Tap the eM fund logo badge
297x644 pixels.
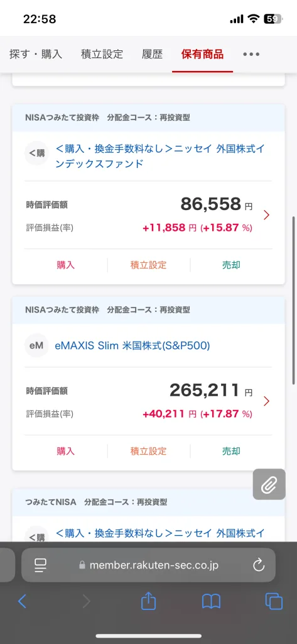(36, 346)
